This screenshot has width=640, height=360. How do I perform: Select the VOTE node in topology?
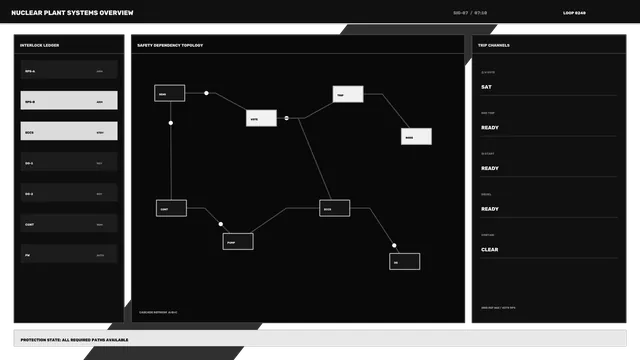[261, 118]
